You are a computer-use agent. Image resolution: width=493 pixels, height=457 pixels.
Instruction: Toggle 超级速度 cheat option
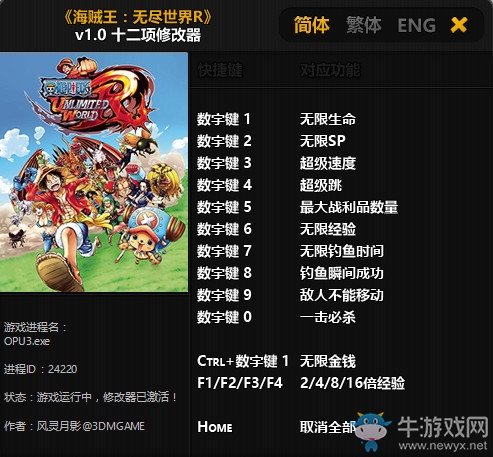click(x=327, y=163)
